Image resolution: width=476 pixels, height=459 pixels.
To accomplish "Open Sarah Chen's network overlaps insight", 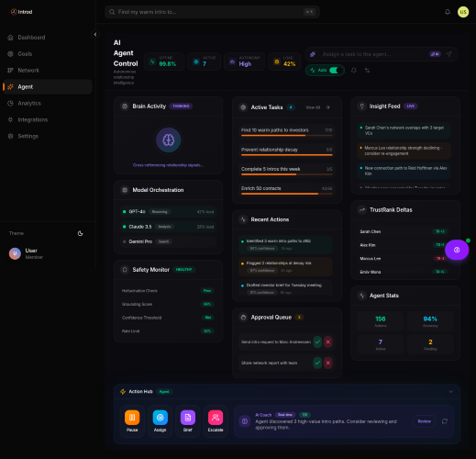I will (404, 130).
